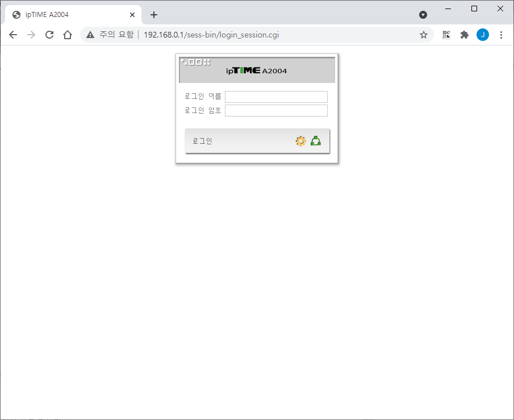Close the Chrome window
Image resolution: width=514 pixels, height=420 pixels.
[500, 9]
